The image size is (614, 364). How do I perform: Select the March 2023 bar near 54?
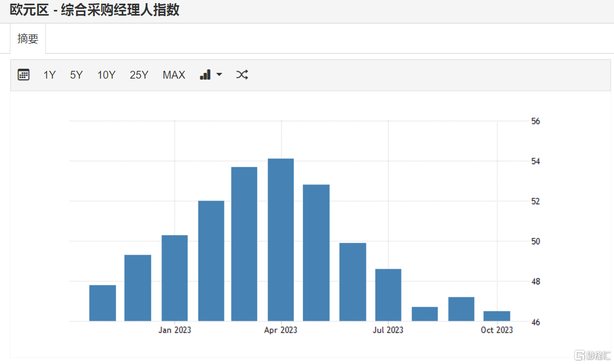pos(244,244)
